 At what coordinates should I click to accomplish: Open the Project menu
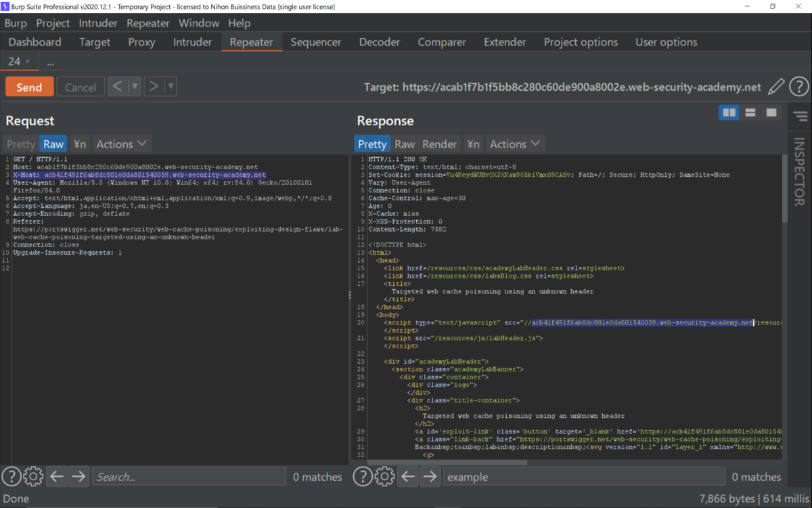point(53,23)
